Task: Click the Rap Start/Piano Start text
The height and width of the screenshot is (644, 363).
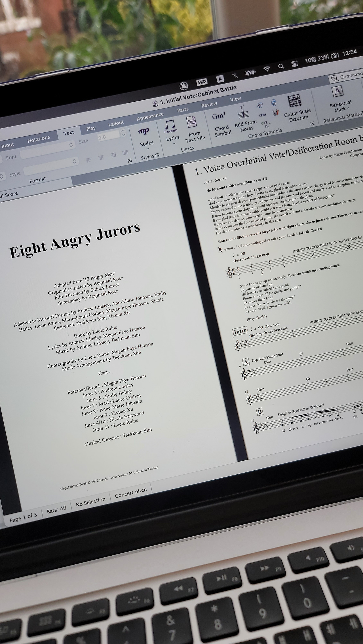Action: pyautogui.click(x=267, y=358)
